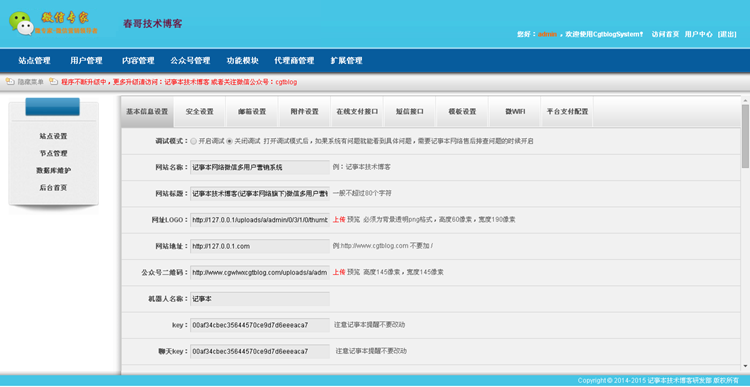Click the 隐藏菜单 link
The width and height of the screenshot is (750, 387).
(31, 82)
